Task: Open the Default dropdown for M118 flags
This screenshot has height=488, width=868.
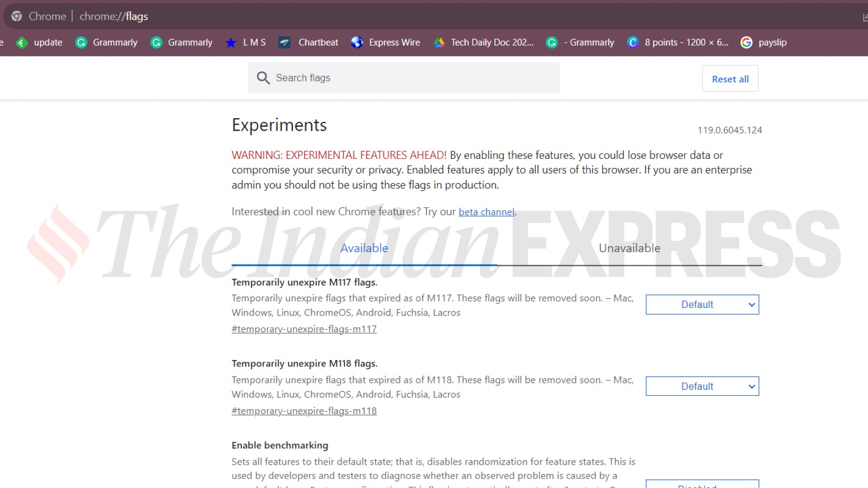Action: pos(702,386)
